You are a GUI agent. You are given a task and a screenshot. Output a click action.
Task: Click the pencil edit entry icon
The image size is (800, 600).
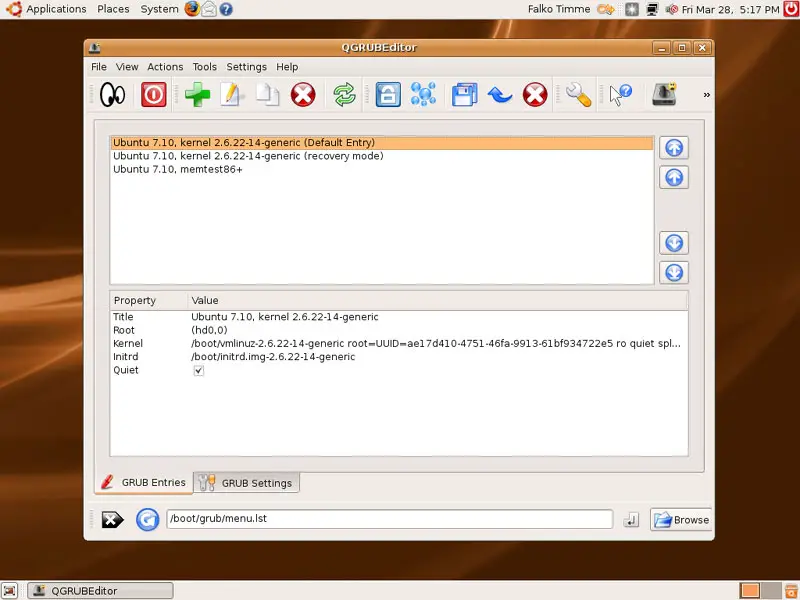point(232,95)
